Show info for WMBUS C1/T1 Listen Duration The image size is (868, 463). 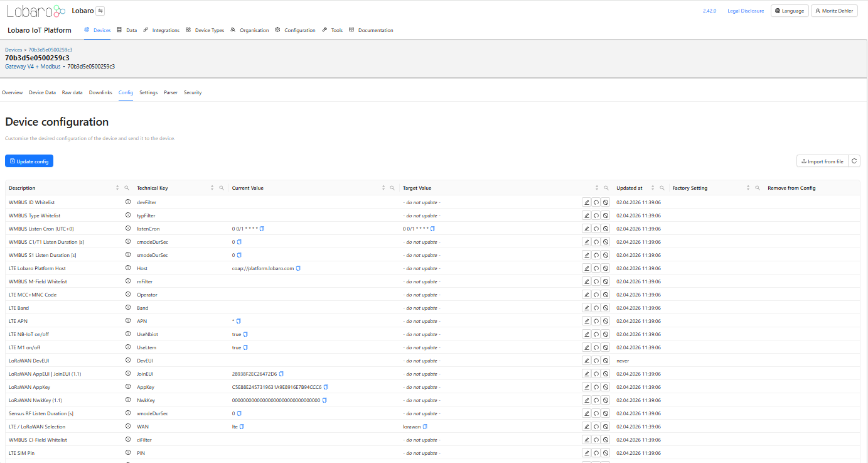pos(128,242)
